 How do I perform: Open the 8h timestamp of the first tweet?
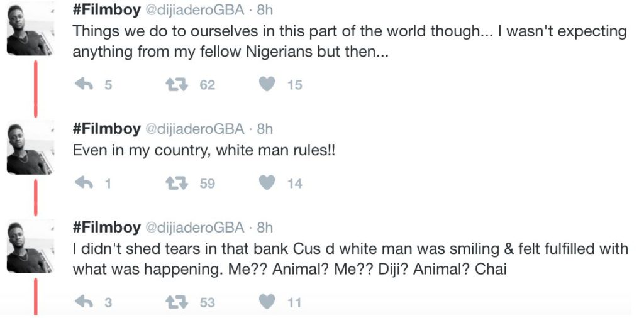point(265,10)
